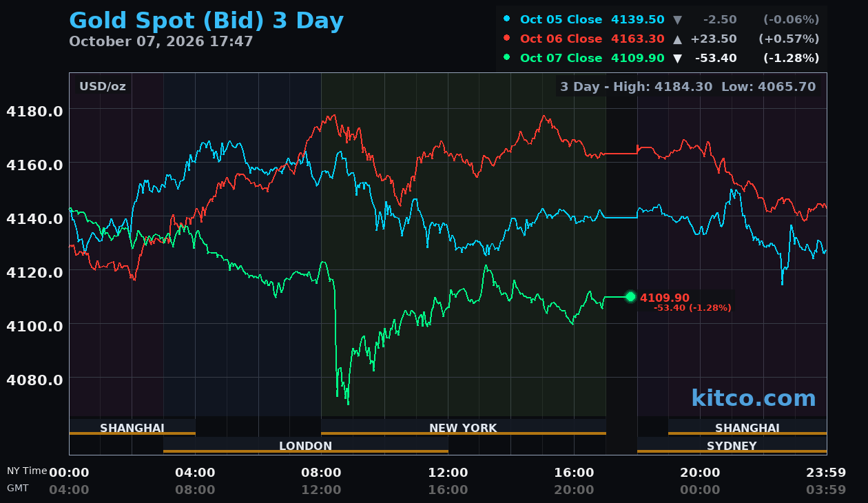The height and width of the screenshot is (503, 868).
Task: Click the down arrow next to -53.40 in legend
Action: click(677, 58)
